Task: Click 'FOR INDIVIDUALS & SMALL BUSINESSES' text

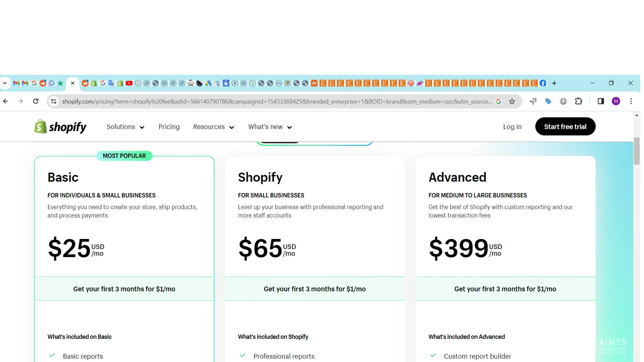Action: 101,195
